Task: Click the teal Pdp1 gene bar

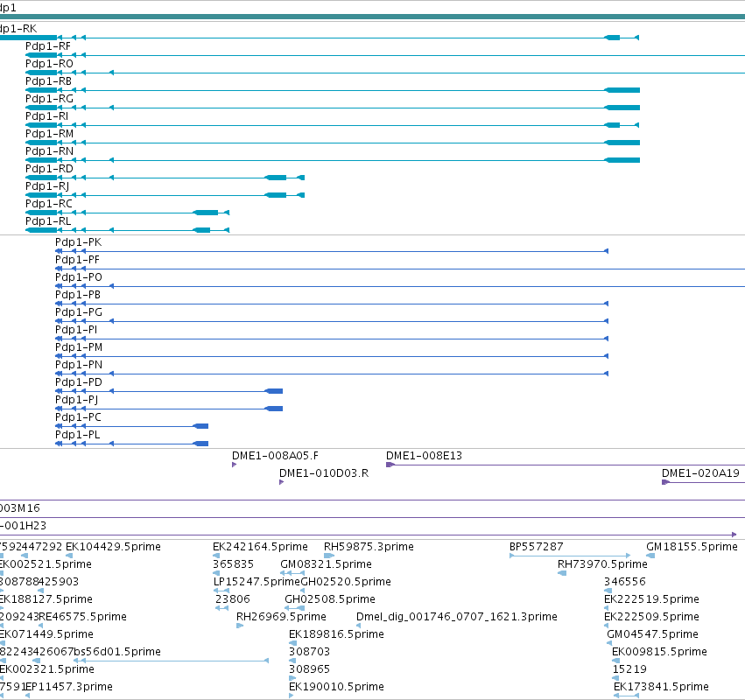Action: 373,17
